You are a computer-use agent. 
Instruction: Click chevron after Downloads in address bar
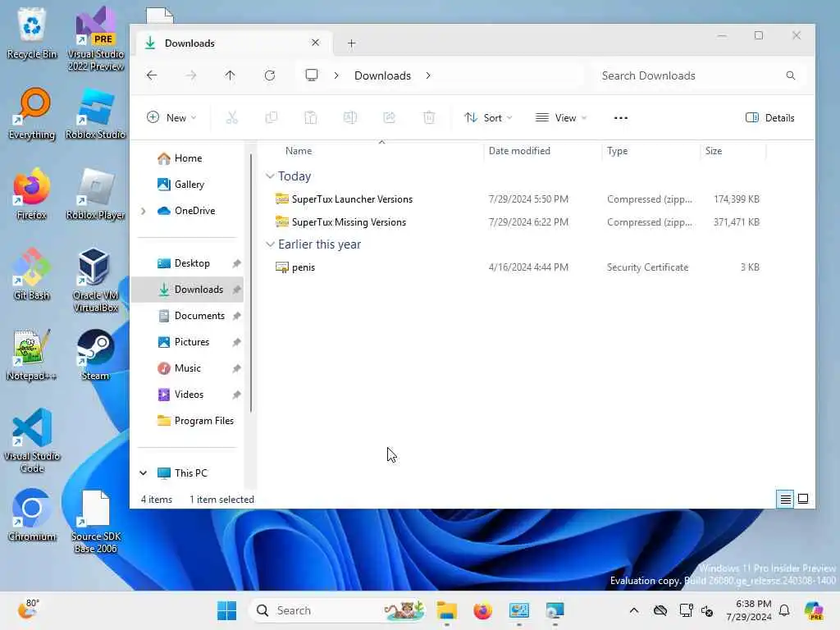click(428, 75)
